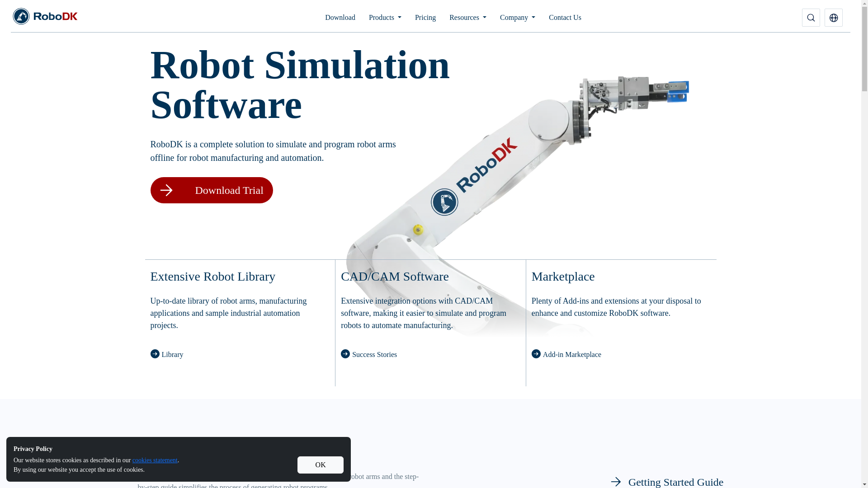Image resolution: width=868 pixels, height=488 pixels.
Task: Expand the Products dropdown menu
Action: pyautogui.click(x=385, y=18)
